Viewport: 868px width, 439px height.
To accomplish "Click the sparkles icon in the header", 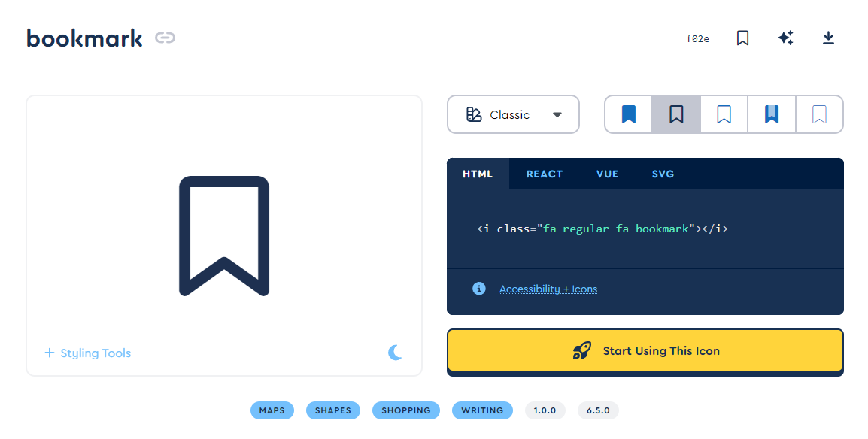I will 785,38.
